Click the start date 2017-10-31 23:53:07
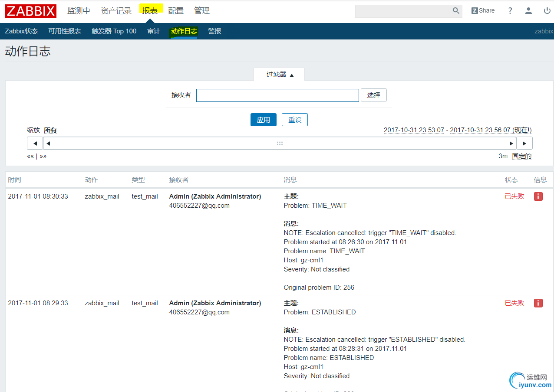This screenshot has height=392, width=554. tap(414, 130)
